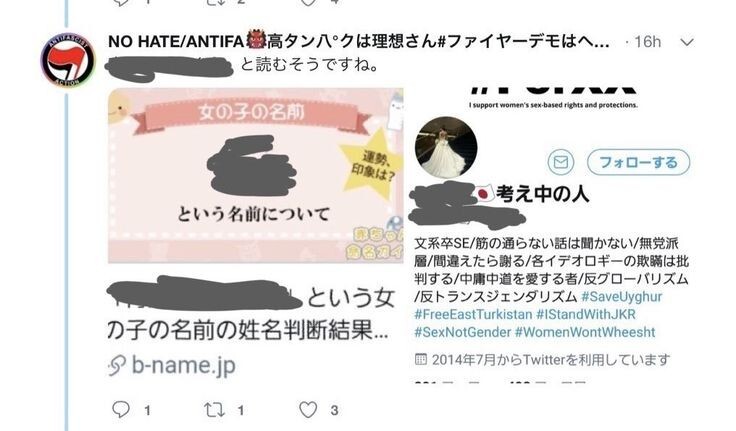
Task: Open the b-name.jp link
Action: (x=184, y=365)
